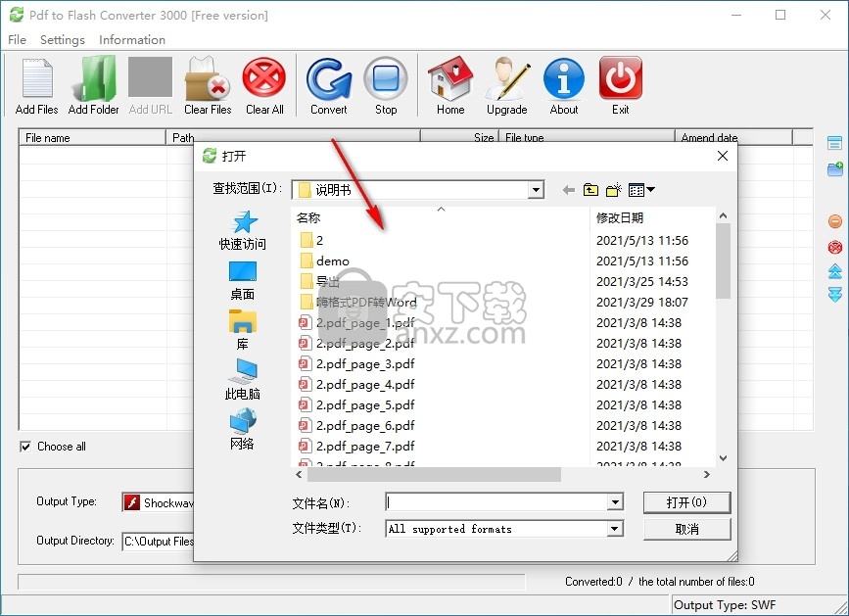Click the Amend date column header
The image size is (849, 616).
[x=733, y=137]
